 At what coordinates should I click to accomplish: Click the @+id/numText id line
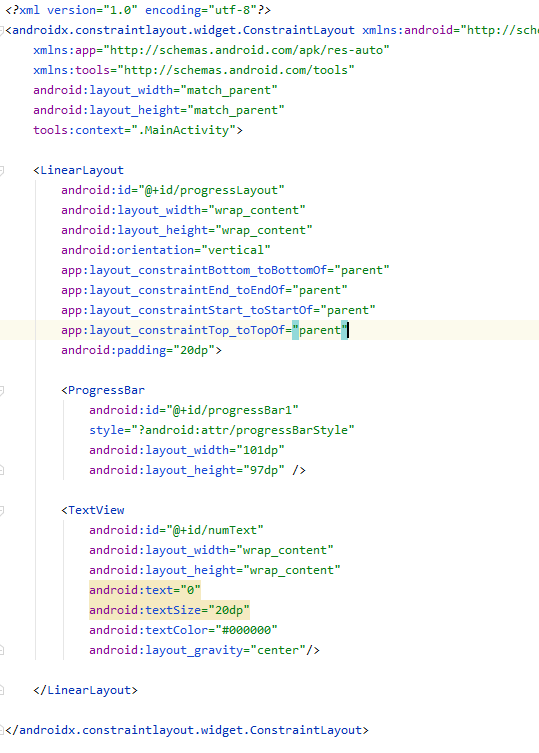pyautogui.click(x=176, y=531)
